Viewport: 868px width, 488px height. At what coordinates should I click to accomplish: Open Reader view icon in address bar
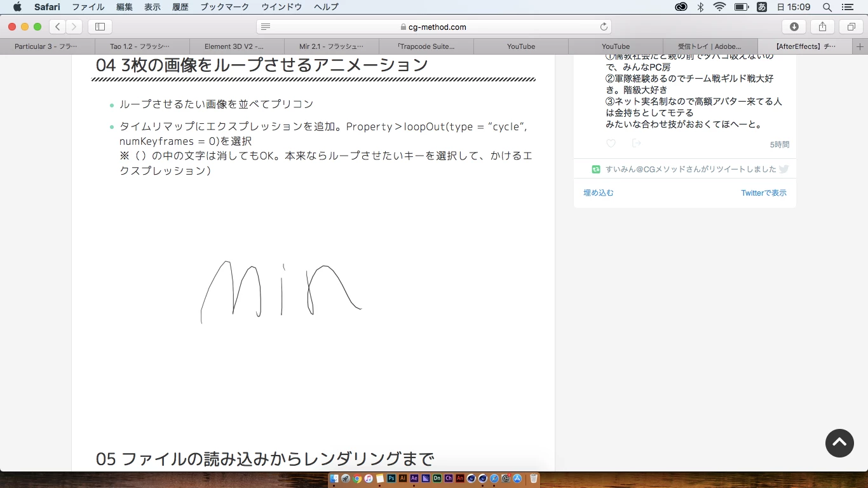[266, 27]
